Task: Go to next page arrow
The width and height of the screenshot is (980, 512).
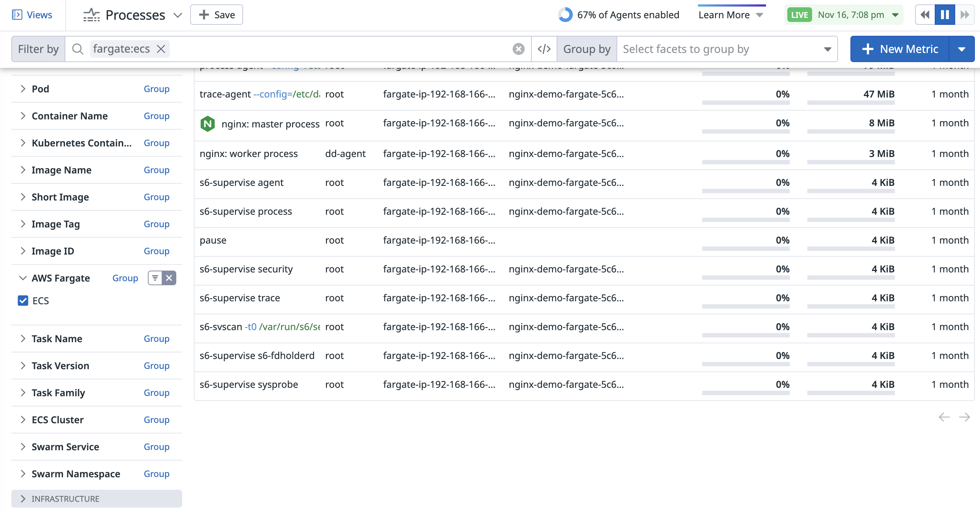Action: pyautogui.click(x=964, y=417)
